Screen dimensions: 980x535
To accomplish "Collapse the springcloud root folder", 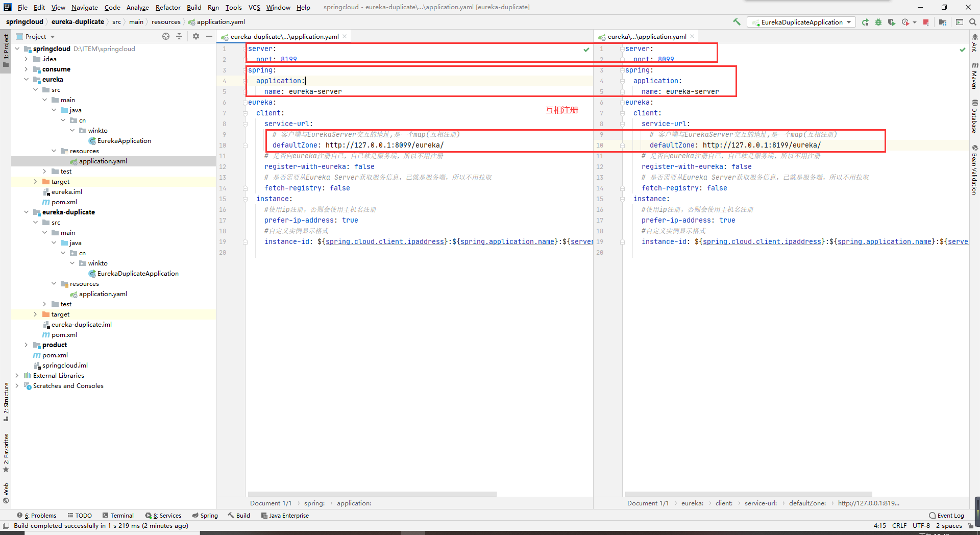I will 17,49.
